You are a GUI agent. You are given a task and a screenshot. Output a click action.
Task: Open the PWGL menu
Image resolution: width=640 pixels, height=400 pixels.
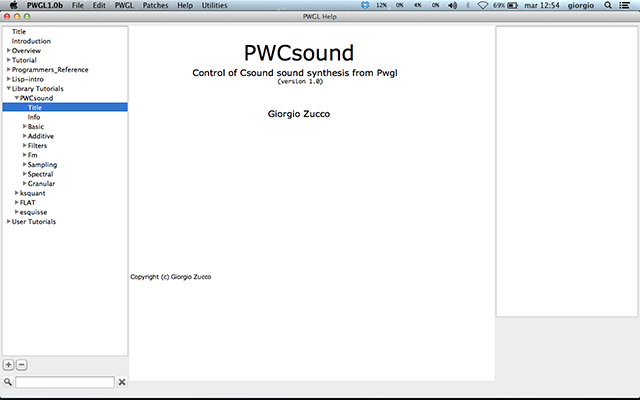coord(124,5)
